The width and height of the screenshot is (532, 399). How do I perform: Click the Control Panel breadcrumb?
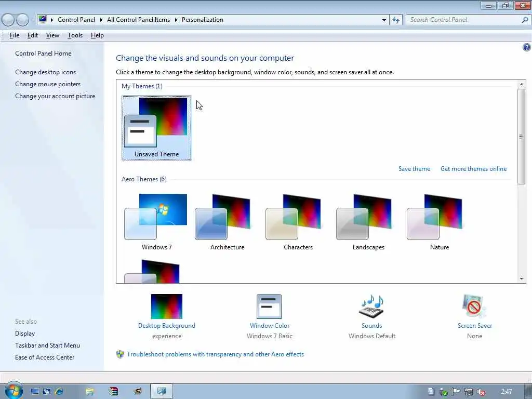76,20
